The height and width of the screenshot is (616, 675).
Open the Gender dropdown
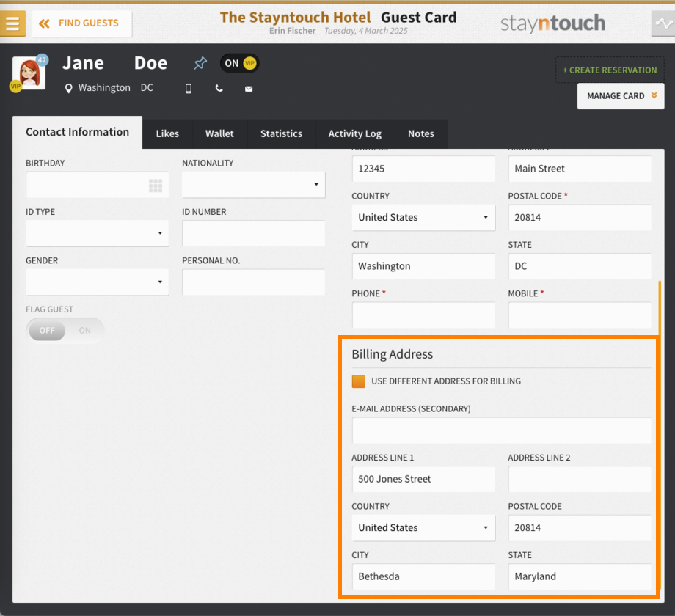click(x=98, y=282)
